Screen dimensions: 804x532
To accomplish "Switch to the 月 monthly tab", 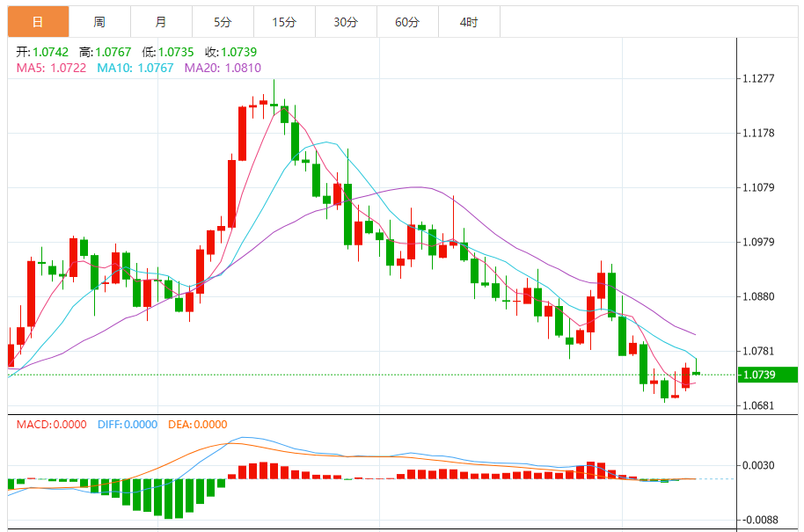I will coord(161,21).
